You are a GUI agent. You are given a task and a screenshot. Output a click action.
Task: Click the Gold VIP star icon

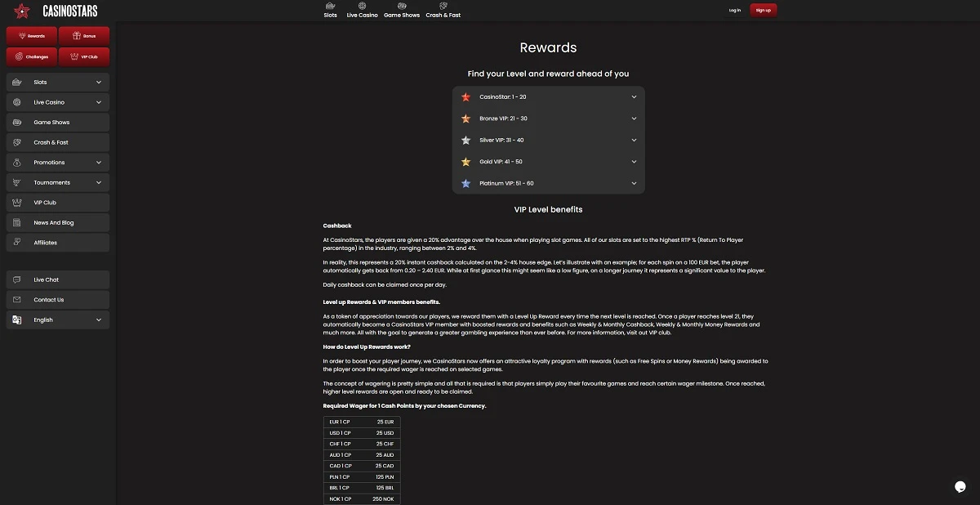tap(466, 162)
